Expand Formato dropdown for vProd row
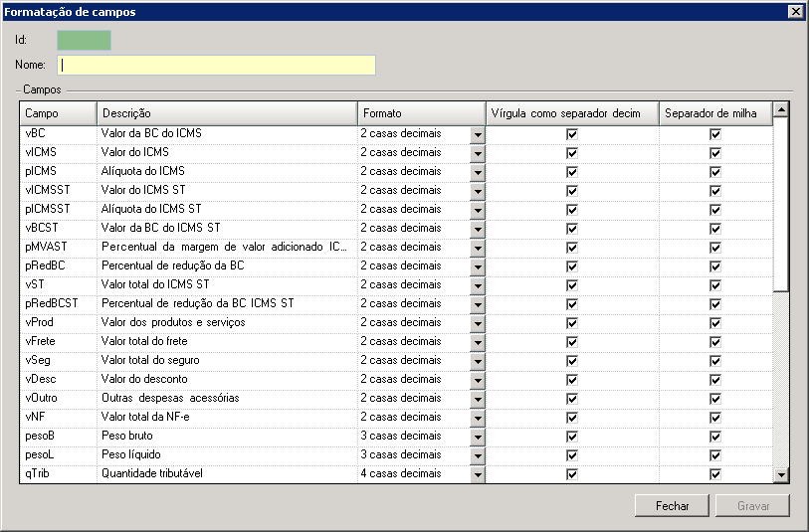This screenshot has height=532, width=809. pos(477,322)
